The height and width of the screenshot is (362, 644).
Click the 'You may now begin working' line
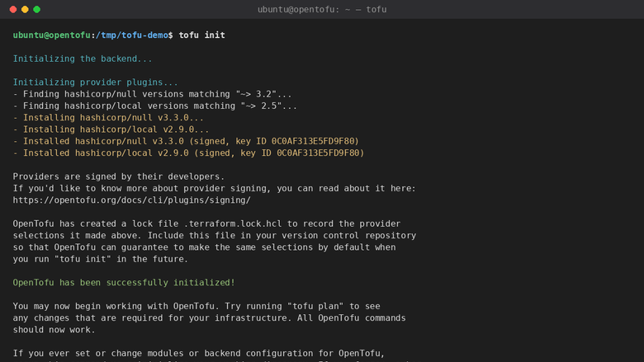[x=197, y=306]
